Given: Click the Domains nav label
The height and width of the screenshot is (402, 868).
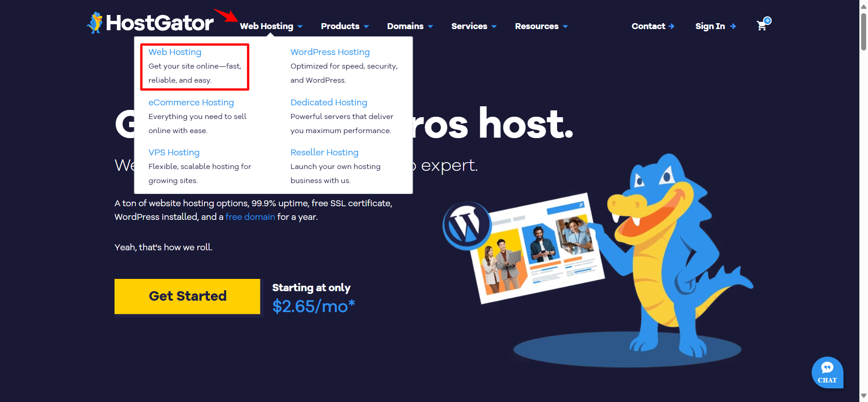Looking at the screenshot, I should [405, 26].
